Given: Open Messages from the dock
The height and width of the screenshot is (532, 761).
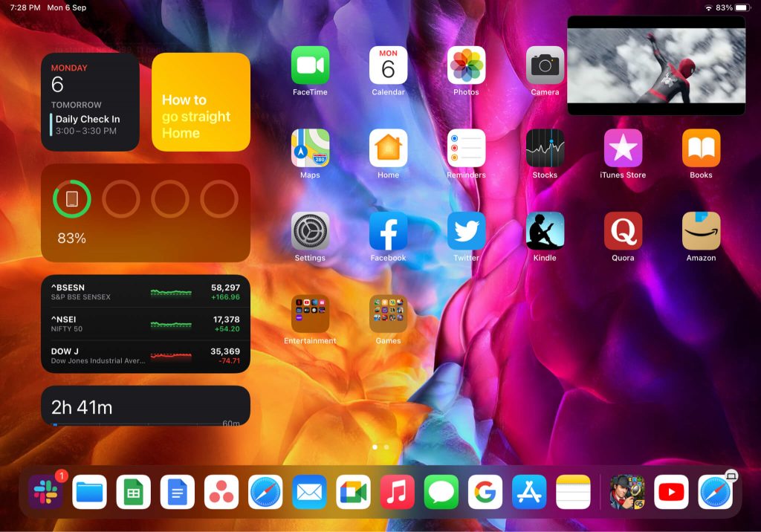Looking at the screenshot, I should pos(441,492).
